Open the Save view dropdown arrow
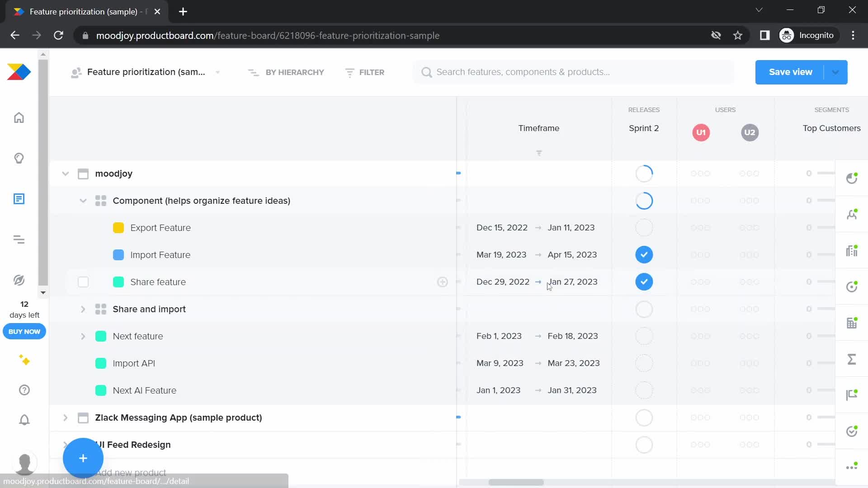This screenshot has height=488, width=868. [835, 72]
